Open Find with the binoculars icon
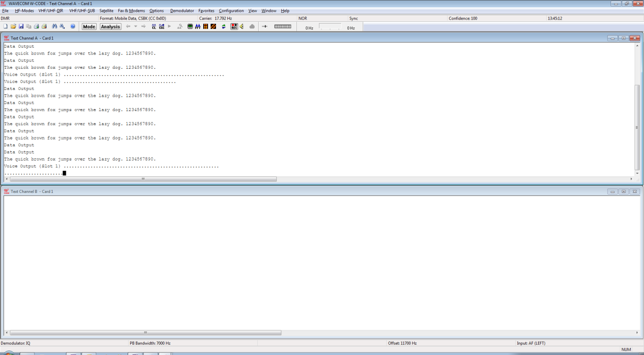 (x=54, y=27)
